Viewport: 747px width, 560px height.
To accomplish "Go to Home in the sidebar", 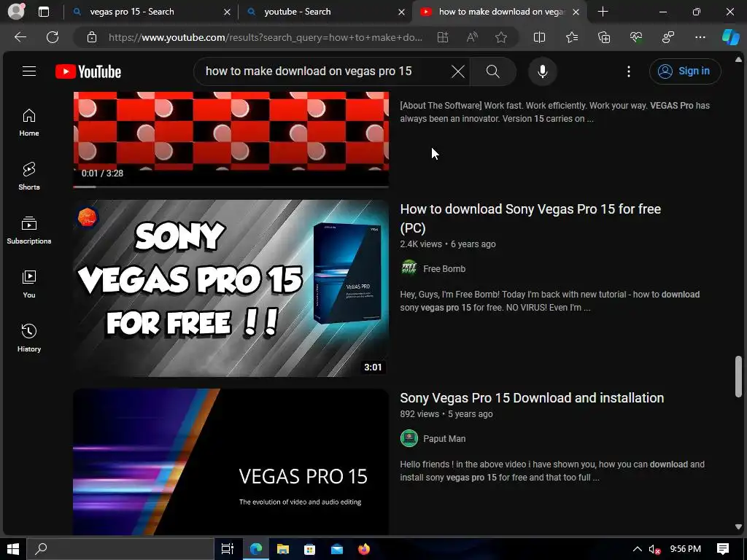I will 29,122.
